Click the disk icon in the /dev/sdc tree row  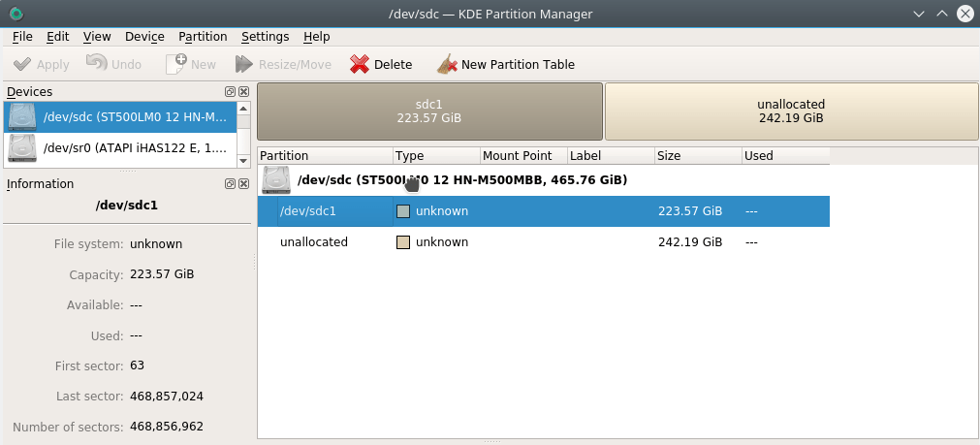(277, 180)
